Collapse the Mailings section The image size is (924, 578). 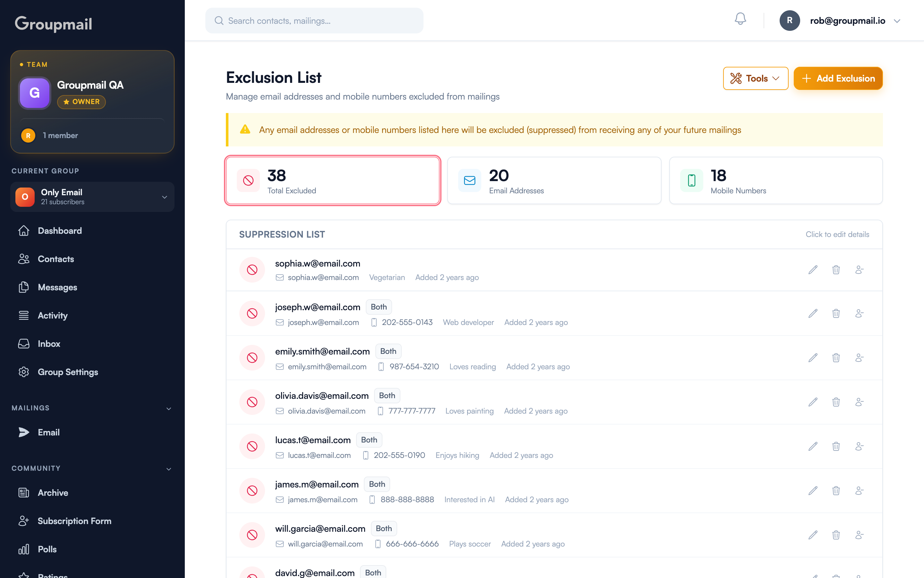168,408
